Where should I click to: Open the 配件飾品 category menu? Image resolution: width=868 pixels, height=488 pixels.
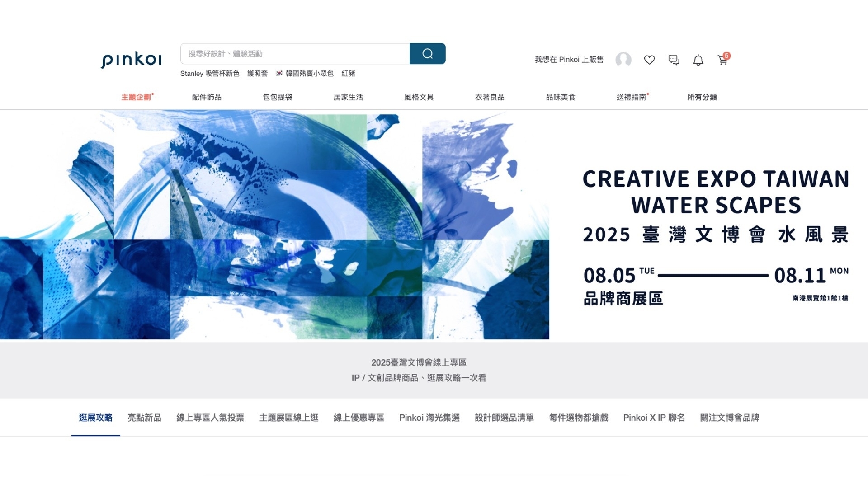(207, 97)
